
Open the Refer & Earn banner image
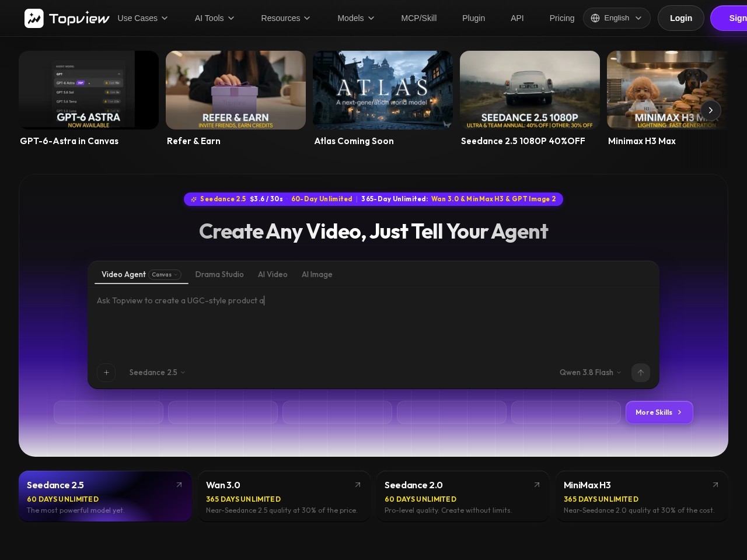click(x=236, y=90)
